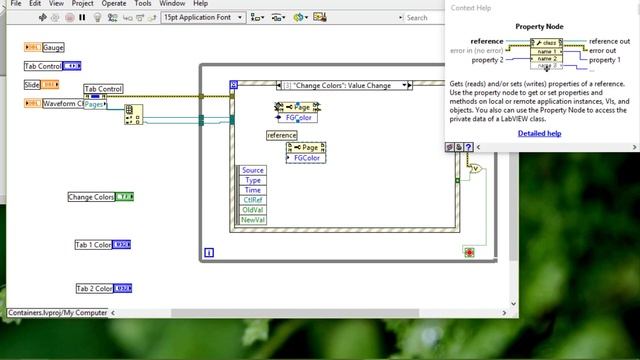Open the Edit menu

(x=35, y=4)
